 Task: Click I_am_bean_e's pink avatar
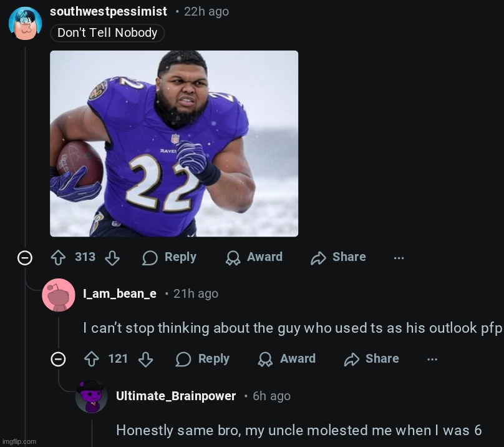[x=59, y=295]
